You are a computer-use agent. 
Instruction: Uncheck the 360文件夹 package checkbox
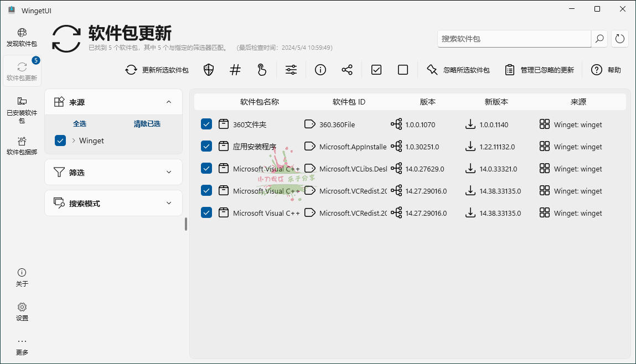tap(206, 124)
